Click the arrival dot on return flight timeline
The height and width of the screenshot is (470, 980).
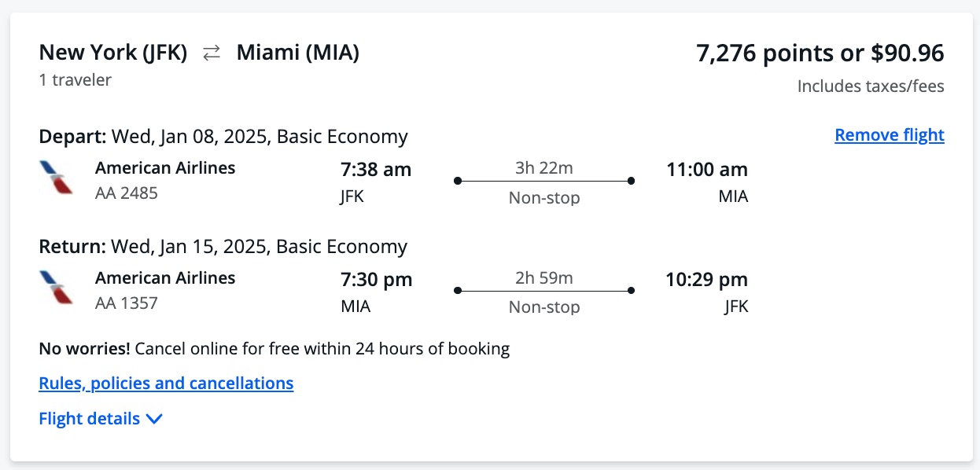(x=630, y=290)
